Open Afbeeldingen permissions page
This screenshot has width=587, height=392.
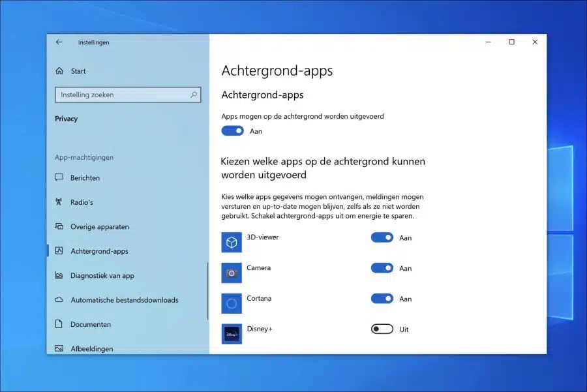click(x=127, y=348)
